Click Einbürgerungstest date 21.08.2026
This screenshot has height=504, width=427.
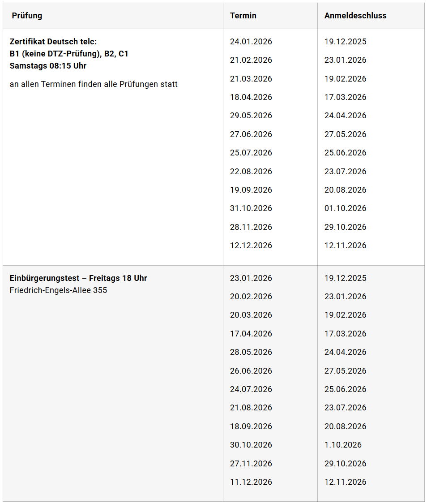click(x=251, y=408)
